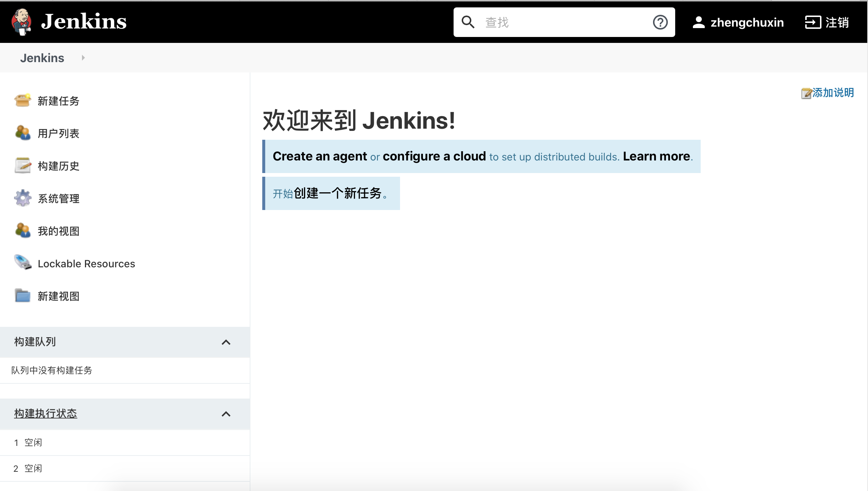Click the 创建一个新任务 link
The height and width of the screenshot is (491, 868).
point(338,193)
